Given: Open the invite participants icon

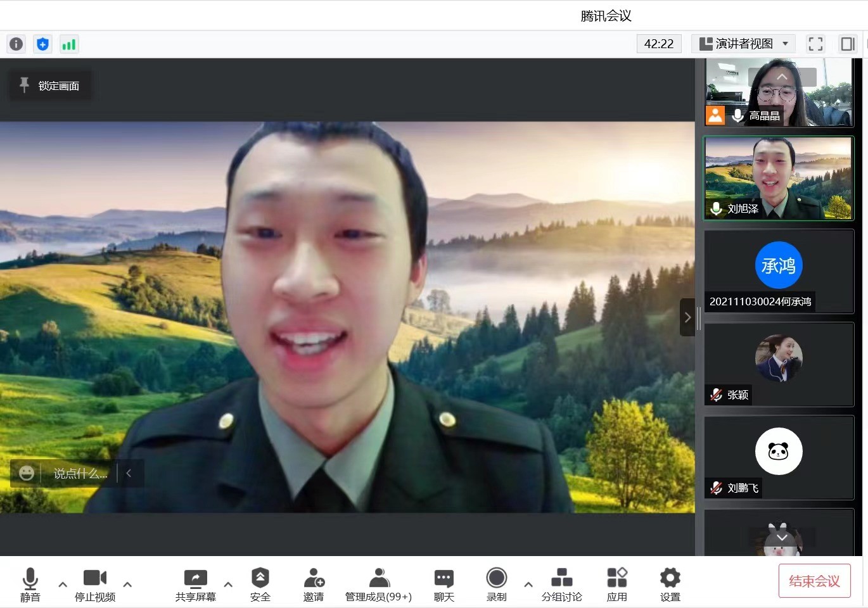Looking at the screenshot, I should click(314, 584).
